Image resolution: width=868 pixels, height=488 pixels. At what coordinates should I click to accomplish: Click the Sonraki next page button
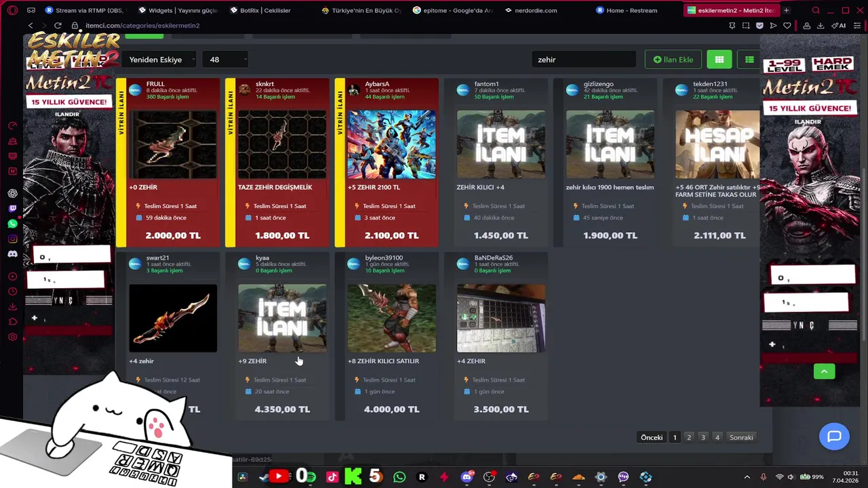[741, 437]
